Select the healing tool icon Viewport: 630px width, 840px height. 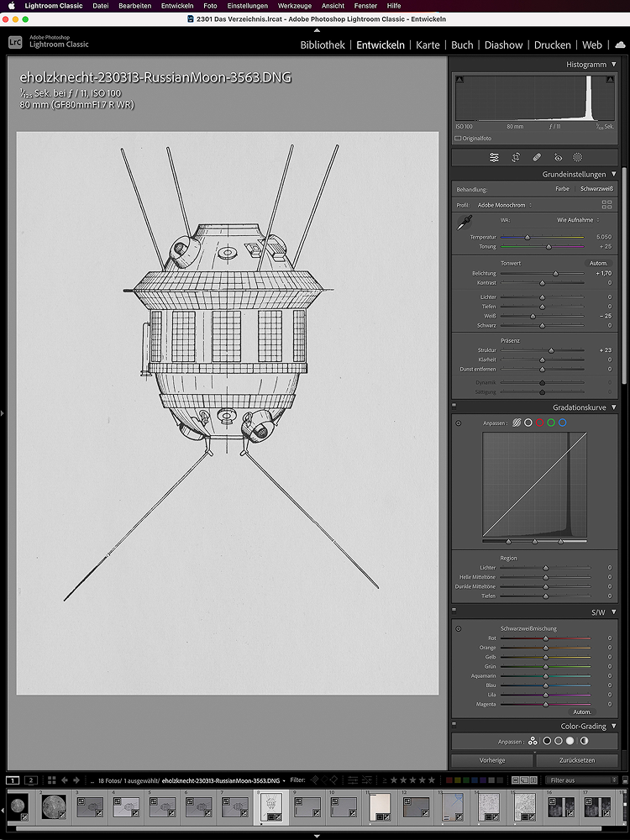click(536, 157)
